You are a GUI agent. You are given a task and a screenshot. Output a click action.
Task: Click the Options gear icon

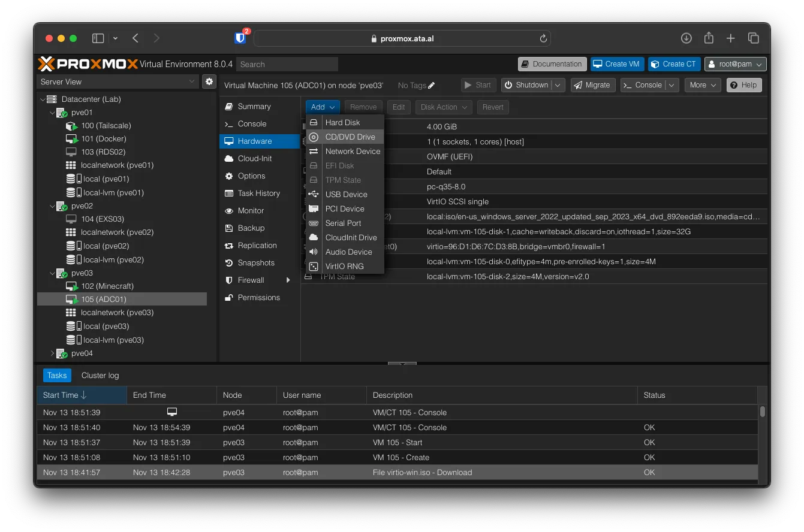[228, 176]
